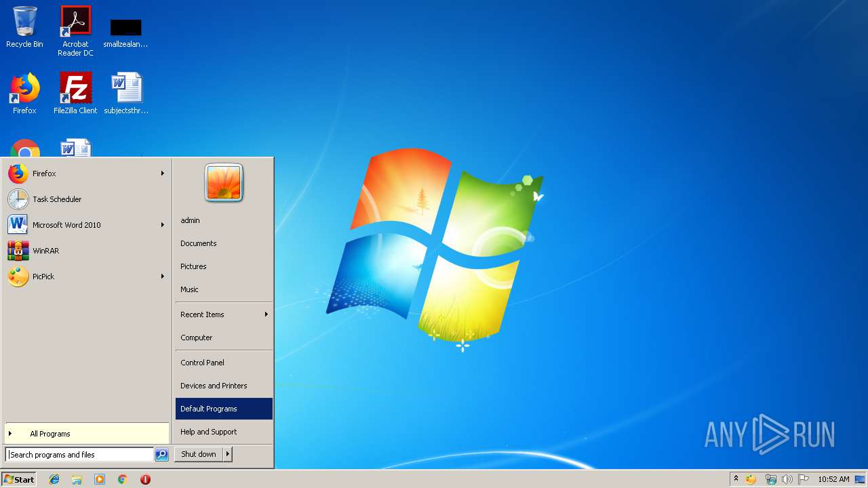Open Documents from Start menu

coord(224,243)
